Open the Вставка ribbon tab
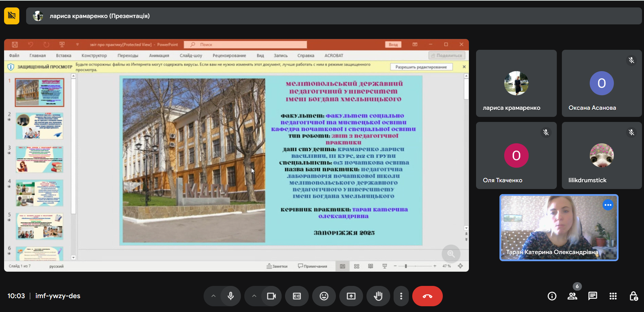 click(x=63, y=56)
